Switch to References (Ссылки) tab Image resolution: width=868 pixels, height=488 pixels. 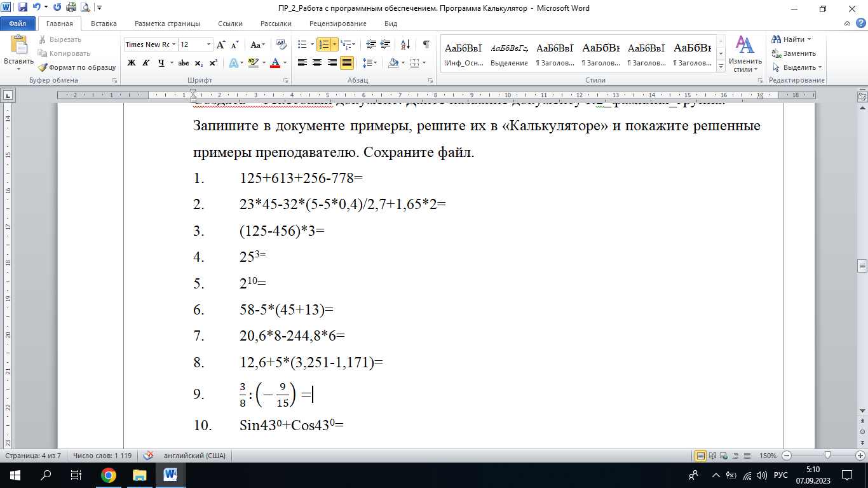pyautogui.click(x=230, y=24)
